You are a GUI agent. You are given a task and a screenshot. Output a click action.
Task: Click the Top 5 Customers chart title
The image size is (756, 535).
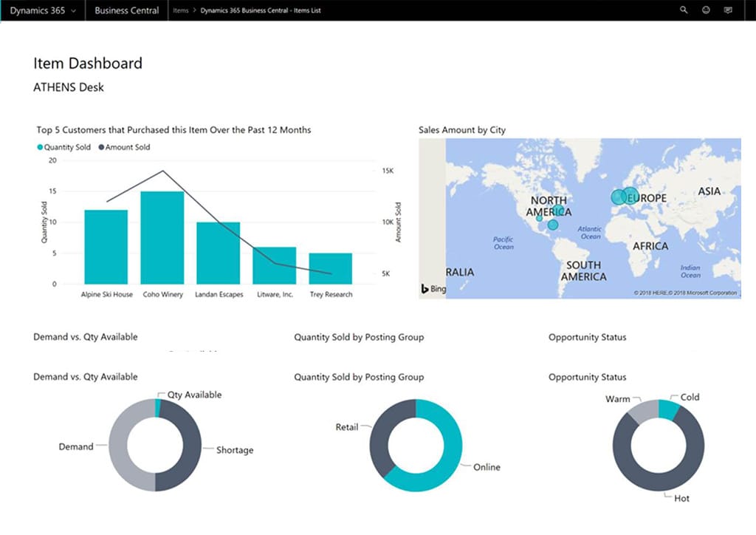(173, 130)
